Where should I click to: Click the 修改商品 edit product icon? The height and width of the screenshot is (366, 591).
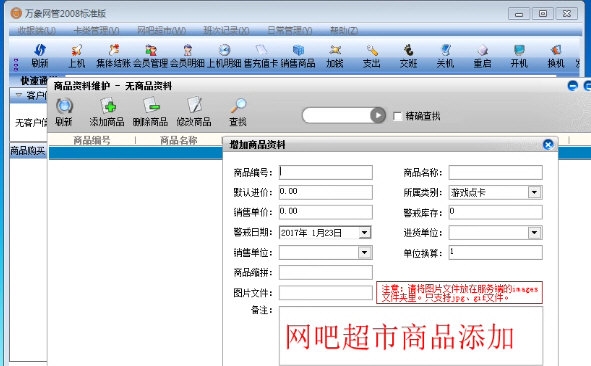[x=194, y=106]
